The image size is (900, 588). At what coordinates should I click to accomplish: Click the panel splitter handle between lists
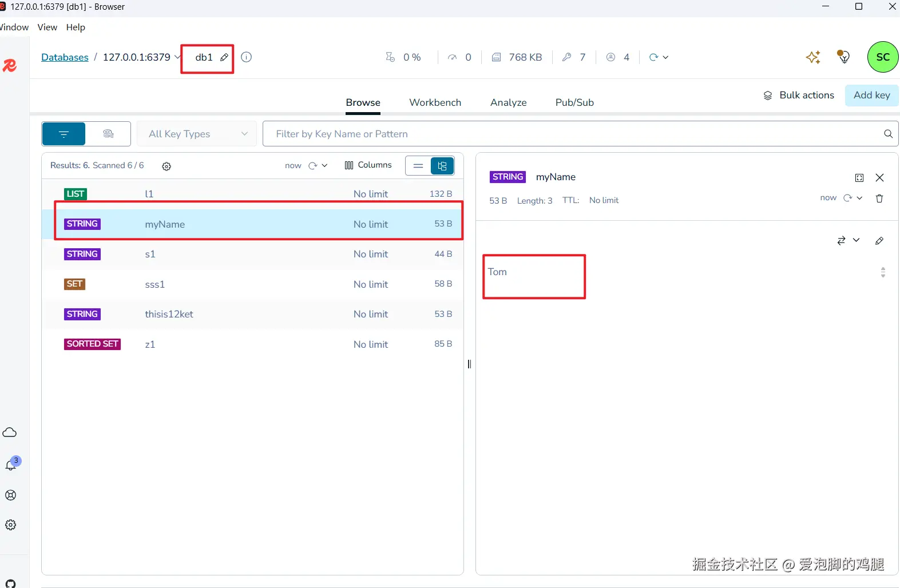coord(469,364)
